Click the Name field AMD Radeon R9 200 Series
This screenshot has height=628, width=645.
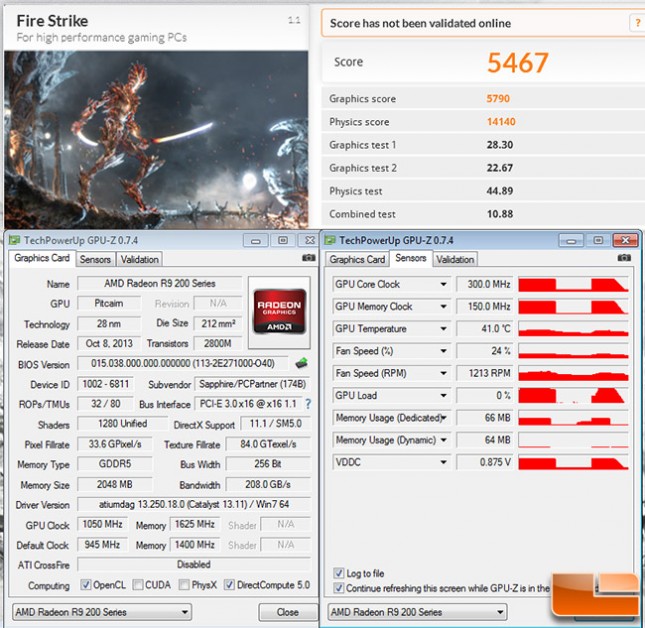160,283
